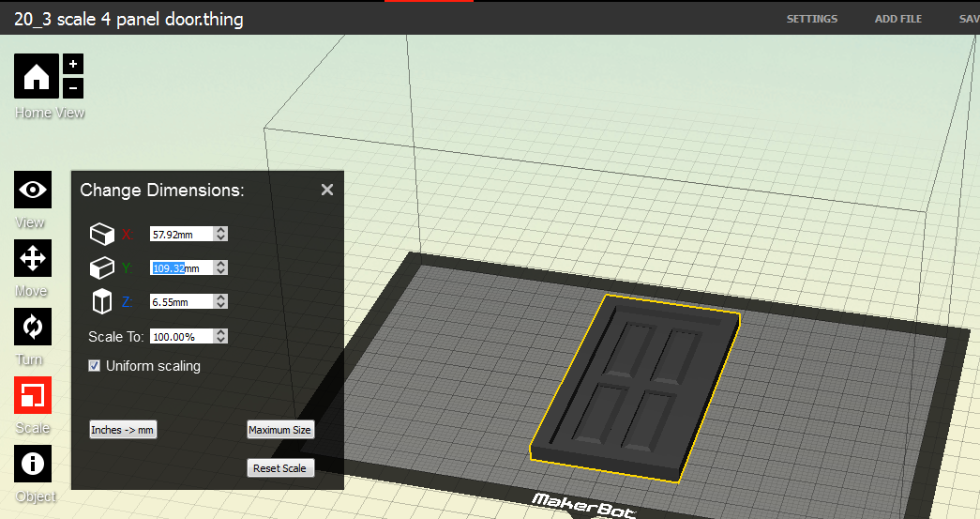This screenshot has height=519, width=980.
Task: Decrease the X dimension value
Action: 220,237
